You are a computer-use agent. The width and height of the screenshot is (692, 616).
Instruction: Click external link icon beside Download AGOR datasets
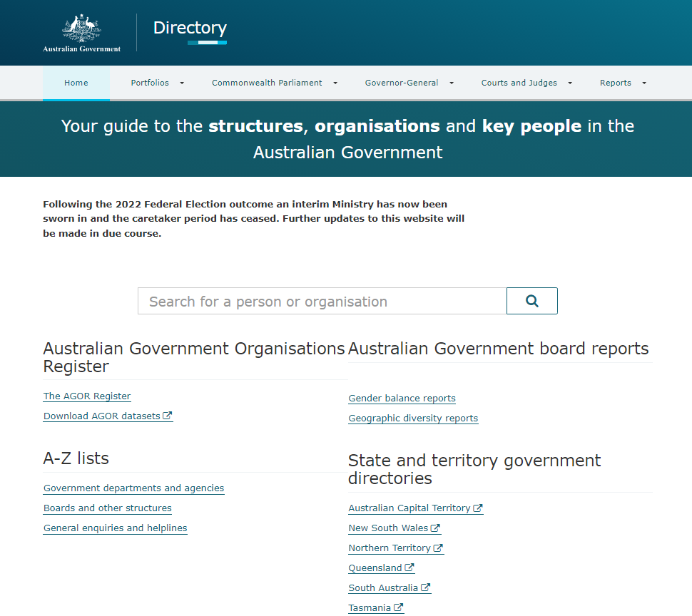tap(168, 416)
